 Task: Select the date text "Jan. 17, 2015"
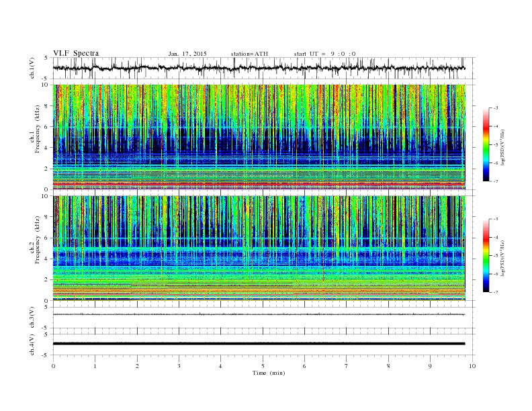tap(187, 54)
